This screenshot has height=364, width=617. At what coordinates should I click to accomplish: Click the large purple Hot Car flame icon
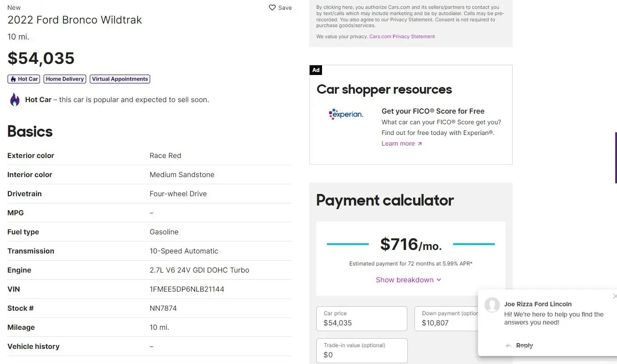15,100
